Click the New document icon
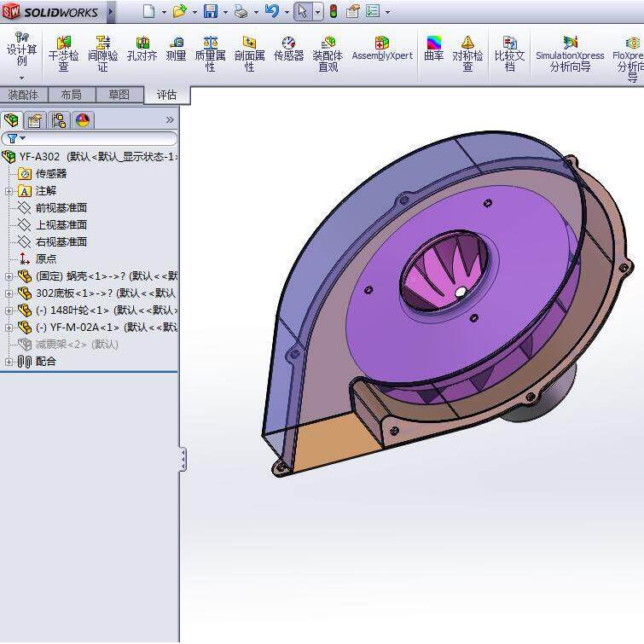Screen dimensions: 644x644 pyautogui.click(x=148, y=11)
